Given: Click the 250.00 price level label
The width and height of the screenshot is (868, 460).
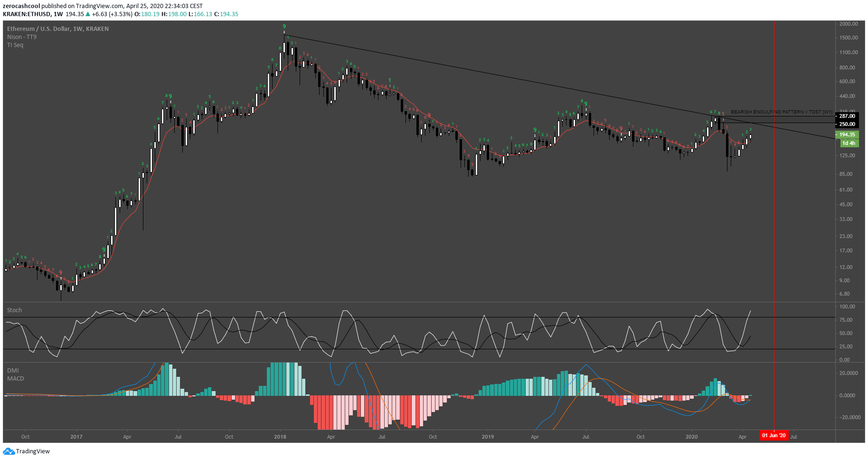Looking at the screenshot, I should click(x=847, y=124).
